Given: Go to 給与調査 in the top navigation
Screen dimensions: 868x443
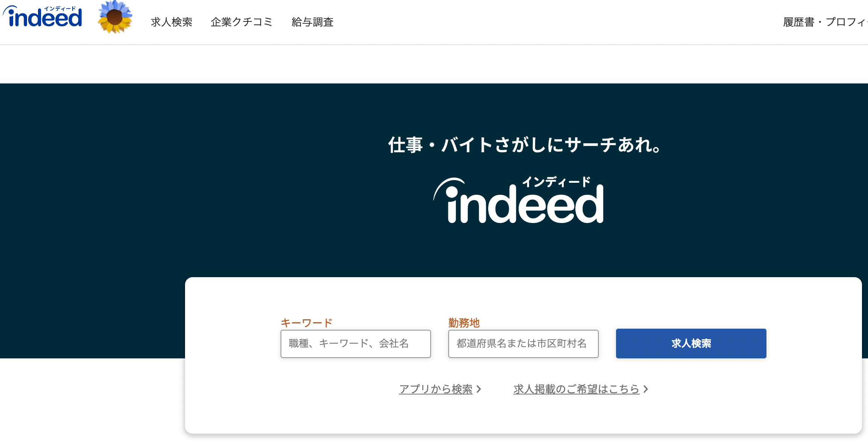Looking at the screenshot, I should click(x=313, y=22).
